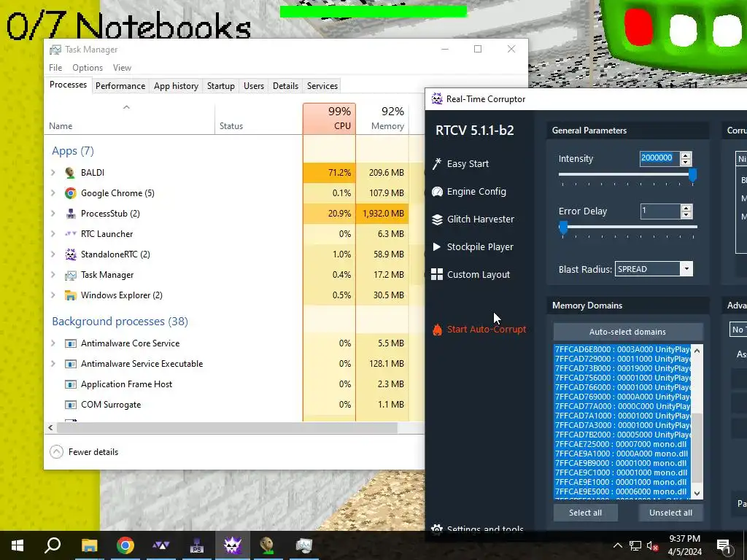Screen dimensions: 747x560
Task: Expand the Google Chrome process group
Action: pos(53,192)
